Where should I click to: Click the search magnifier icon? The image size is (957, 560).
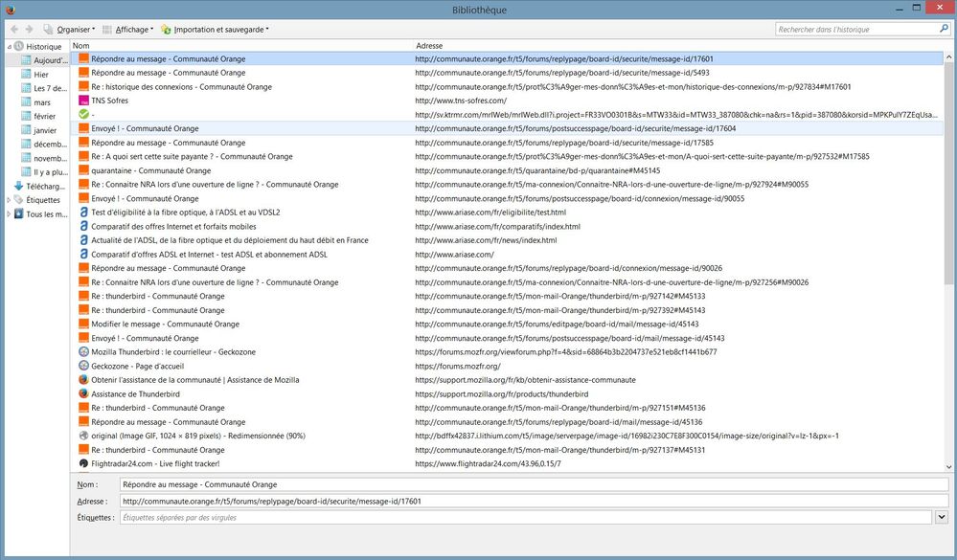pos(945,29)
